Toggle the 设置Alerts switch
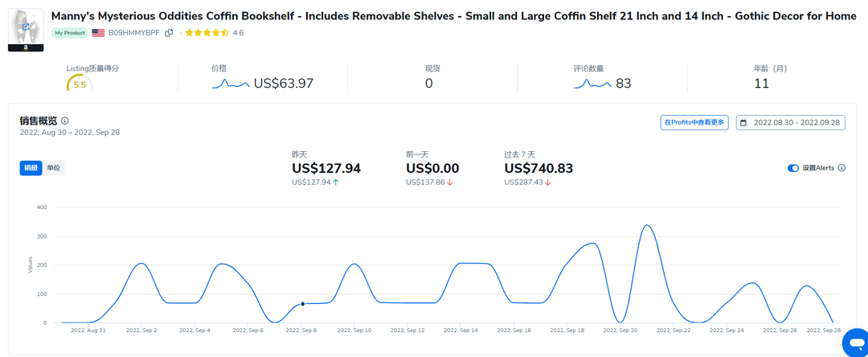This screenshot has width=868, height=357. pos(793,168)
